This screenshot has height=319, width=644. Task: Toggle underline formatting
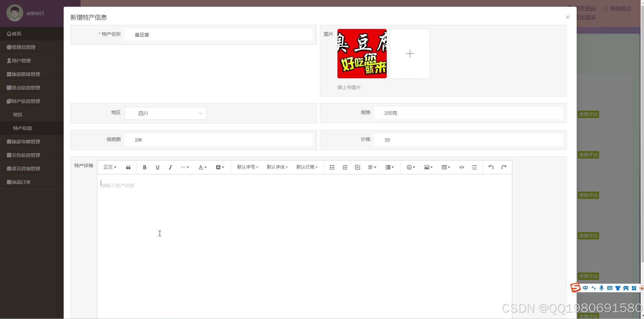[x=157, y=167]
